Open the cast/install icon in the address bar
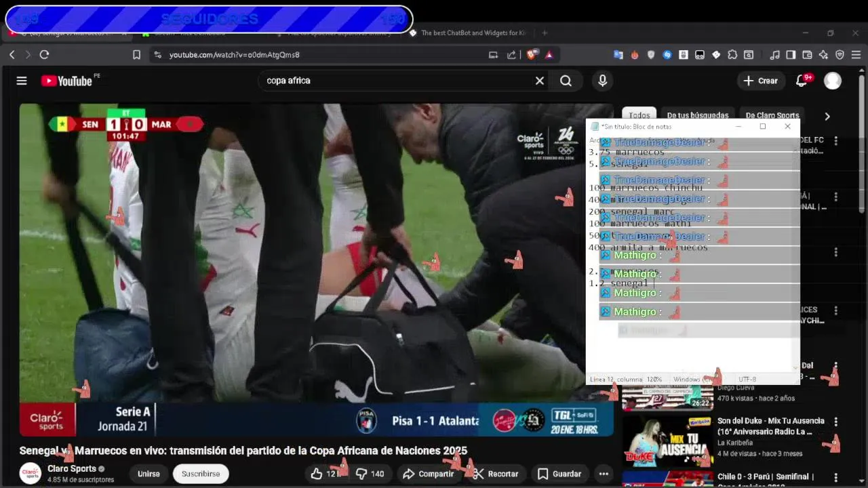 coord(493,55)
